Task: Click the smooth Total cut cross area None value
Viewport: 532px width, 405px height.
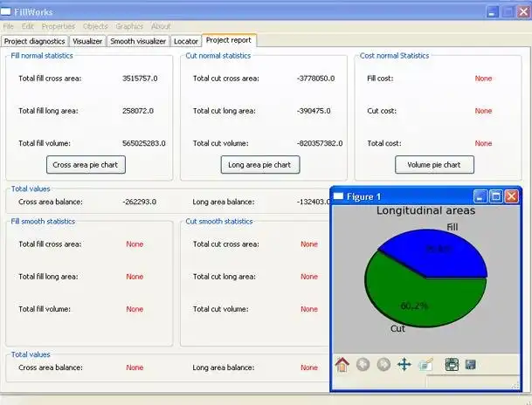Action: coord(309,244)
